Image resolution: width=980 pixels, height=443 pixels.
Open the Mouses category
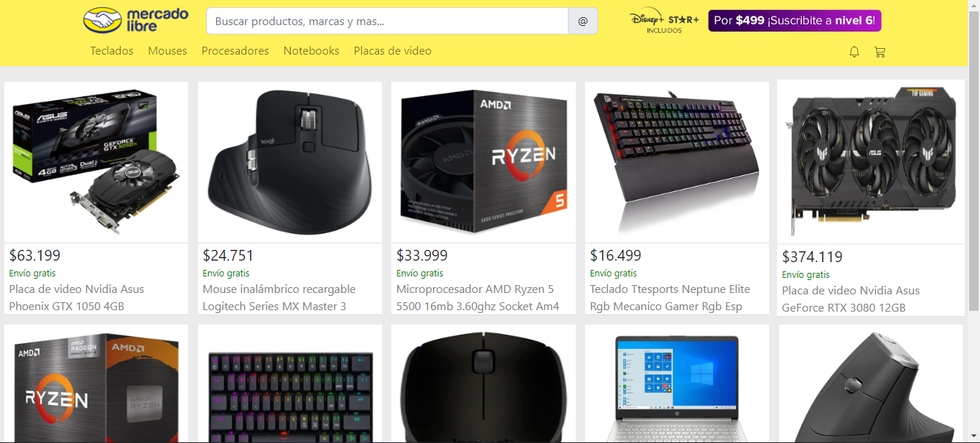pyautogui.click(x=167, y=51)
